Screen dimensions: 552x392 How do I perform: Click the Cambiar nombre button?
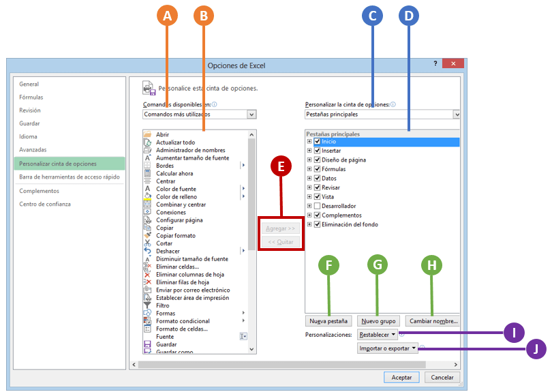(433, 321)
